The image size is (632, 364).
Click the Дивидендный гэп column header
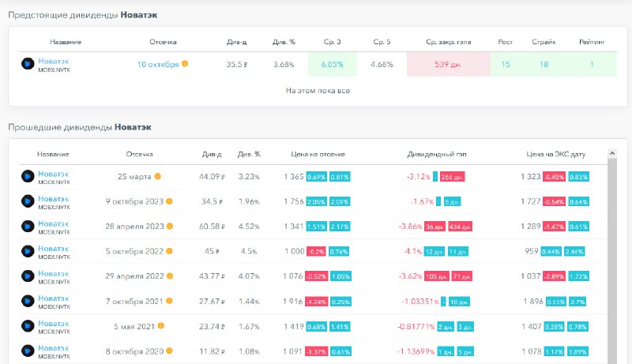pyautogui.click(x=437, y=154)
